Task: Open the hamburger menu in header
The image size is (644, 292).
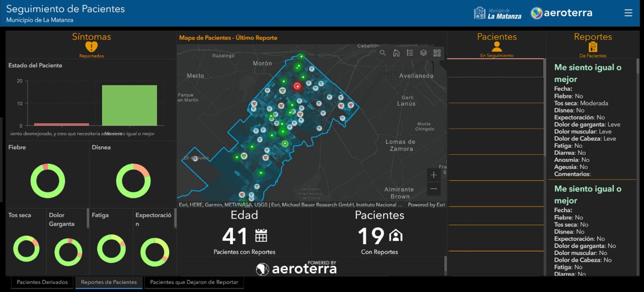Action: click(x=628, y=13)
